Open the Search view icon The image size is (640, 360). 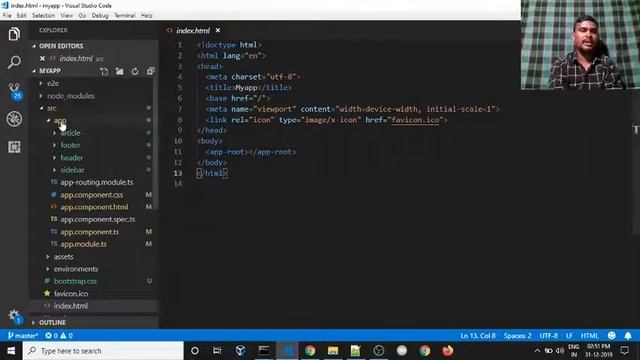(x=14, y=62)
